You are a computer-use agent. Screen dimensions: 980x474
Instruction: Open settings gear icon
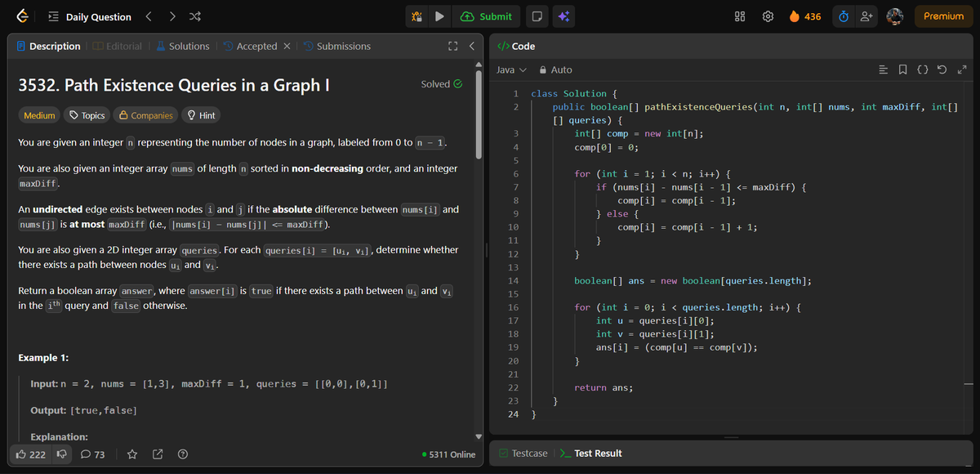point(768,16)
